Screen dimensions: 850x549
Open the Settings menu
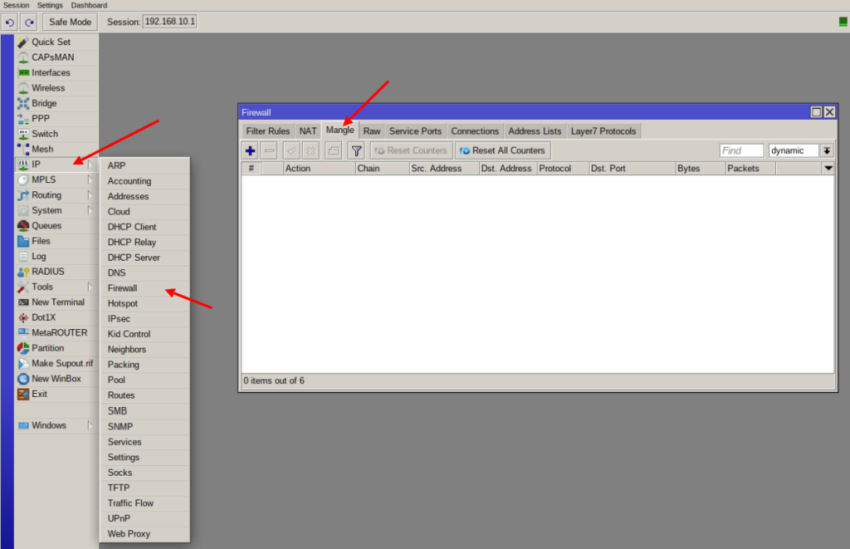coord(50,5)
